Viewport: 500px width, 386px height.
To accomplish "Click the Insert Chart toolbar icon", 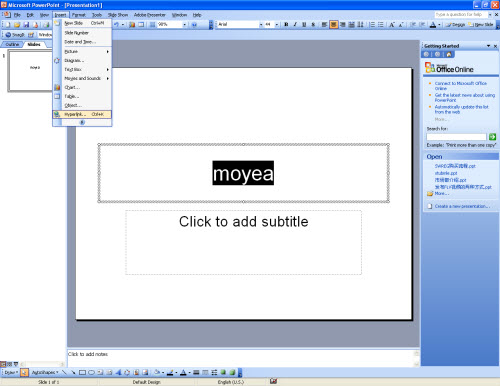I will coord(132,24).
